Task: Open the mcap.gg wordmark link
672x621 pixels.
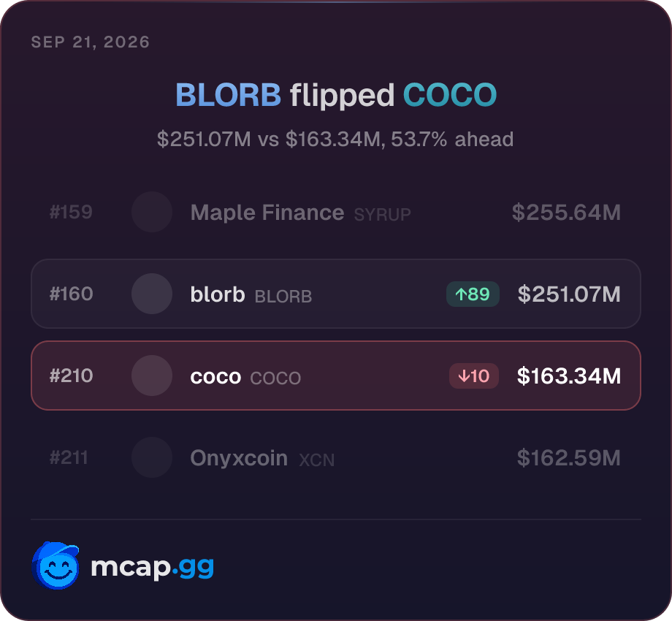Action: pyautogui.click(x=153, y=568)
